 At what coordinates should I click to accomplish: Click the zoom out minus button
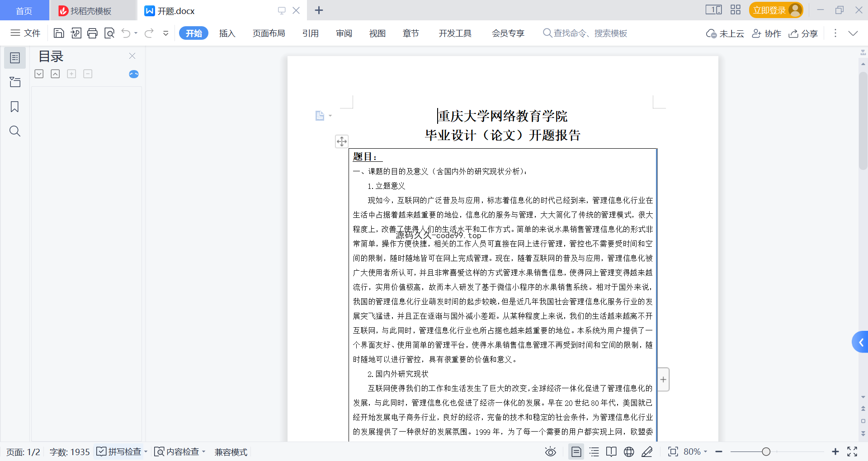[x=719, y=452]
